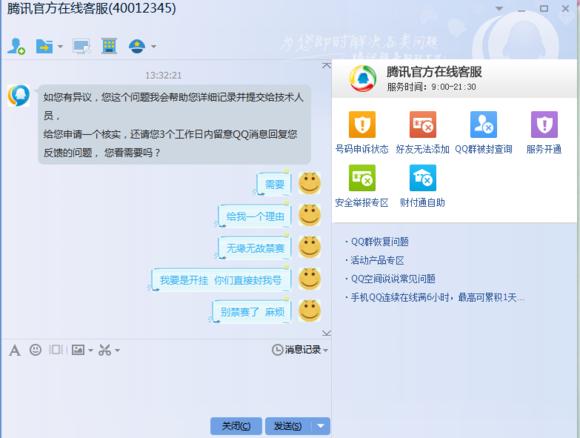Click the message input text area
580x438 pixels.
[166, 387]
